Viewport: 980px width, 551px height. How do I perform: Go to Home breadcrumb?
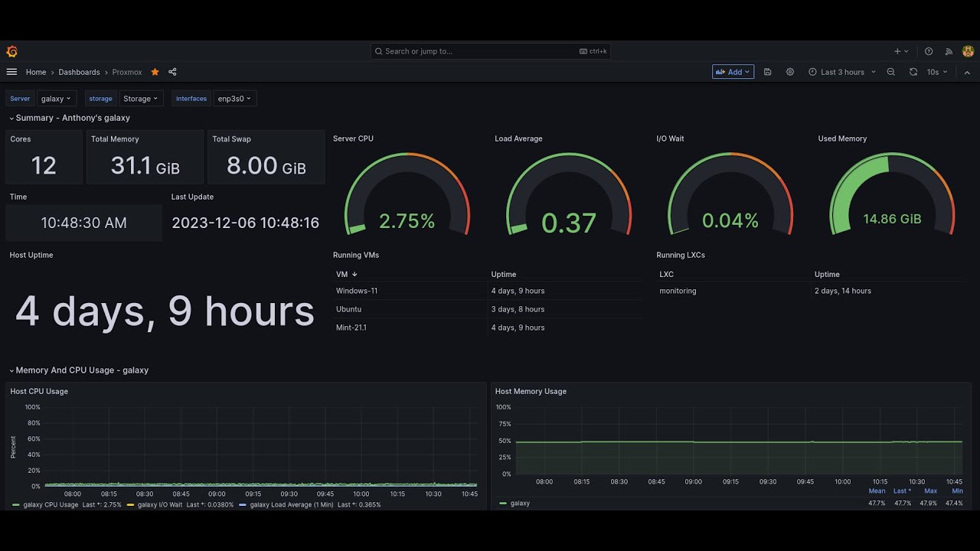tap(36, 72)
